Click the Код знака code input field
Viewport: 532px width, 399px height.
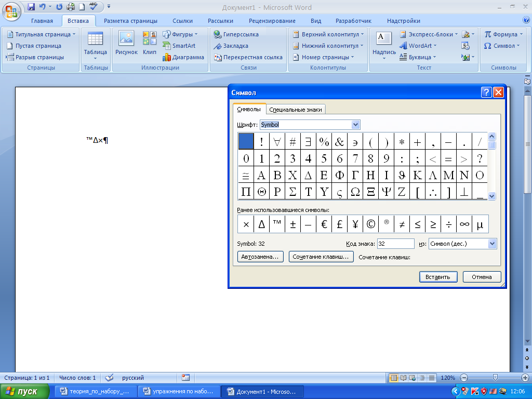(x=395, y=244)
